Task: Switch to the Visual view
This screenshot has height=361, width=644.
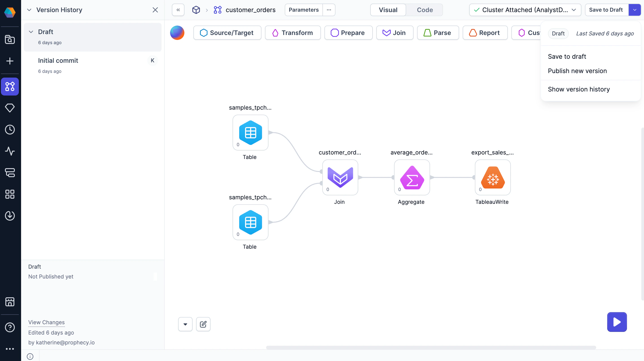Action: (388, 10)
